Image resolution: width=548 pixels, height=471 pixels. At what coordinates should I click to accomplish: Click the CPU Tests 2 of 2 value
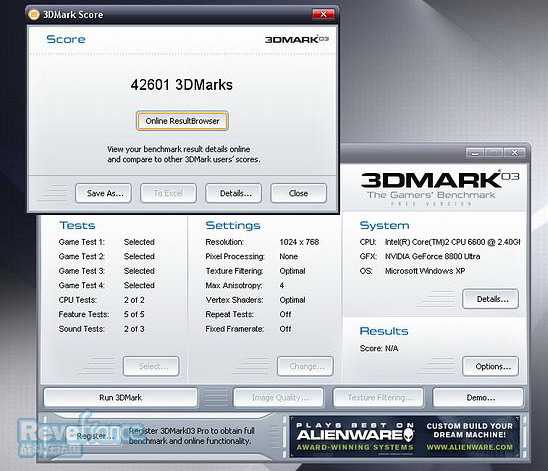pyautogui.click(x=134, y=300)
